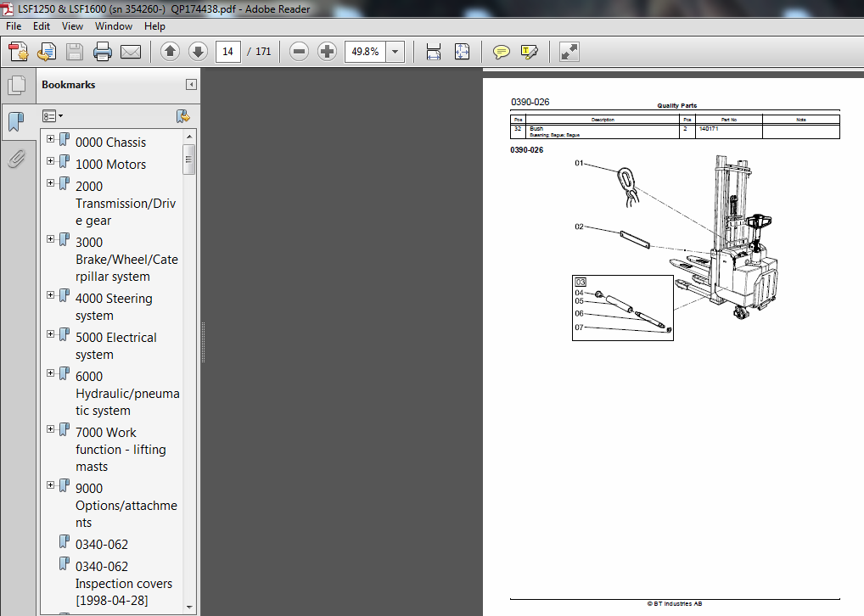Screen dimensions: 864x616
Task: Click the Open/convert file toolbar icon
Action: click(47, 52)
